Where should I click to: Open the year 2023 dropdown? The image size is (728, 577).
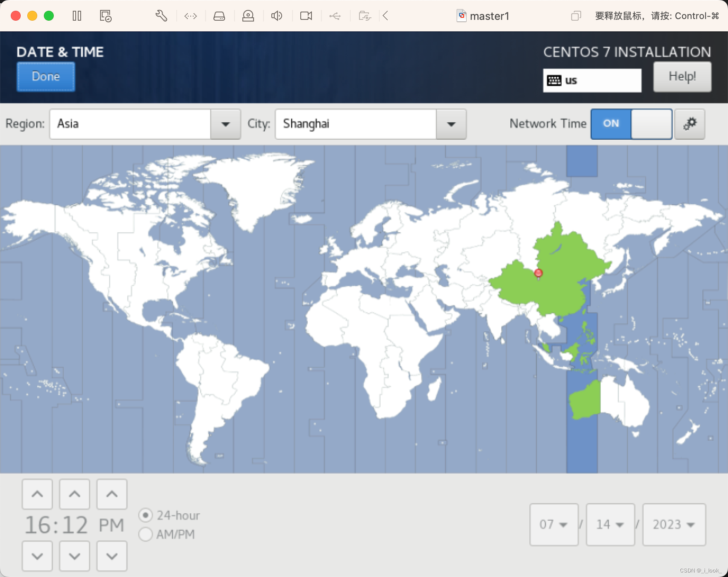coord(674,525)
